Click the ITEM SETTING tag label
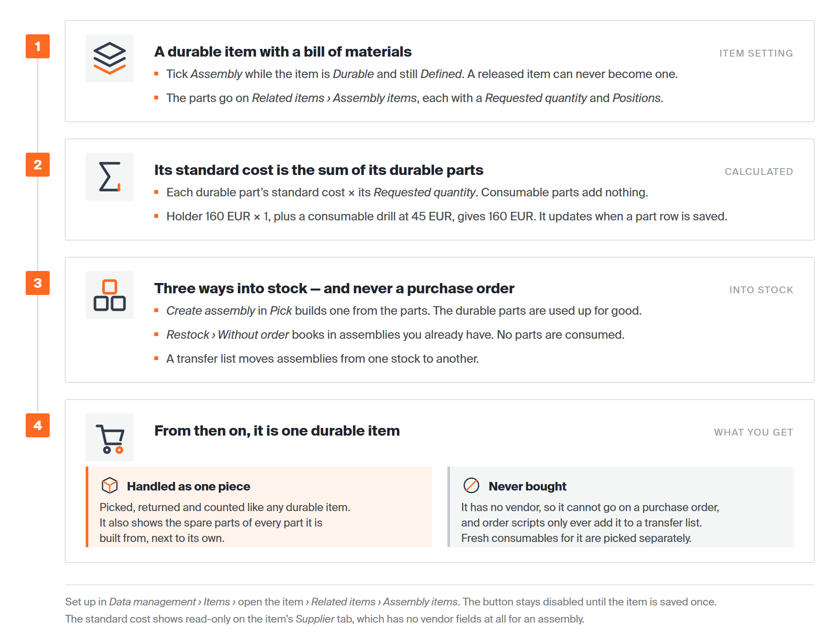840x638 pixels. [756, 53]
